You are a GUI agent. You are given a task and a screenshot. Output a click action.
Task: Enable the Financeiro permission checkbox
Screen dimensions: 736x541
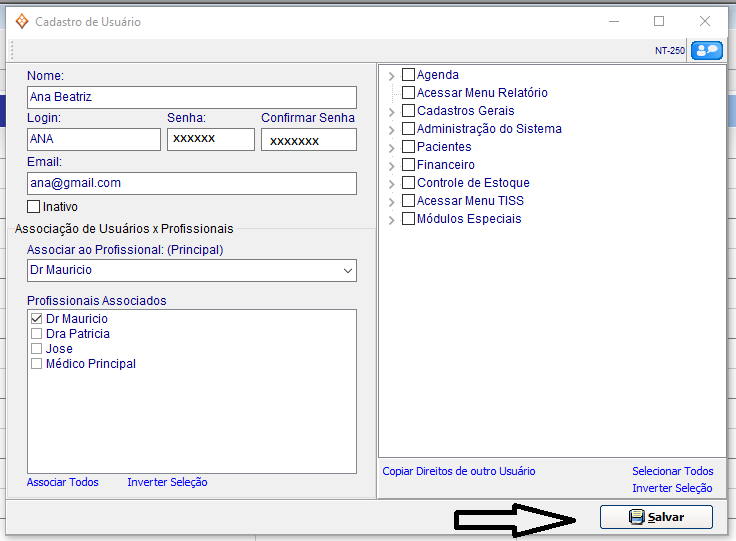pos(408,165)
